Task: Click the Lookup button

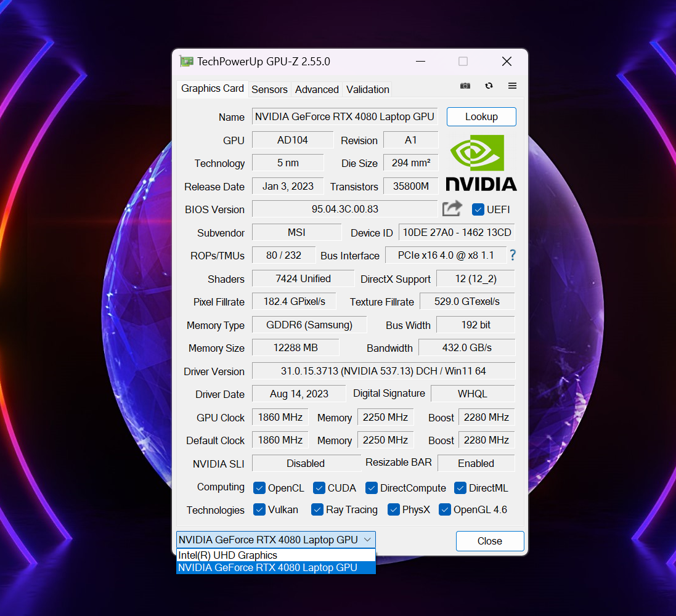Action: pyautogui.click(x=481, y=117)
